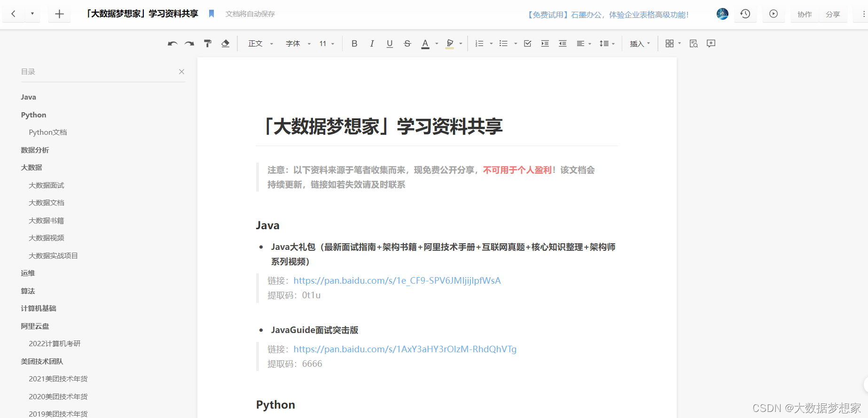Insert a checkbox task list

(528, 44)
